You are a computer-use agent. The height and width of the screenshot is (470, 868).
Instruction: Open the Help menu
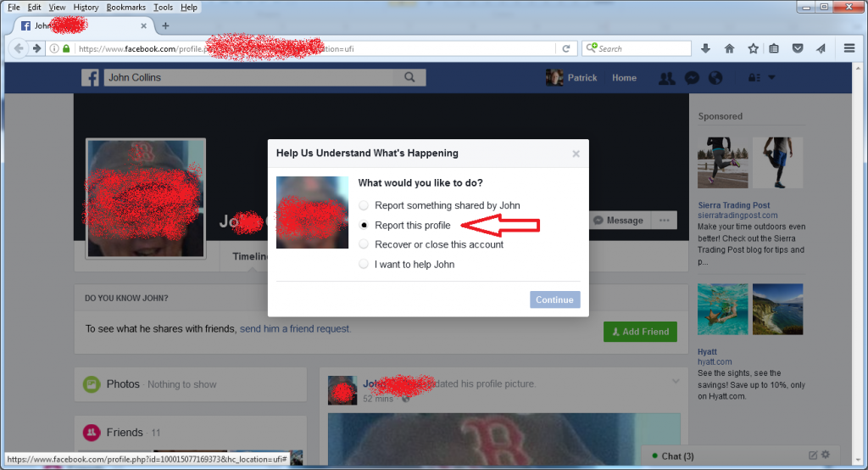189,7
